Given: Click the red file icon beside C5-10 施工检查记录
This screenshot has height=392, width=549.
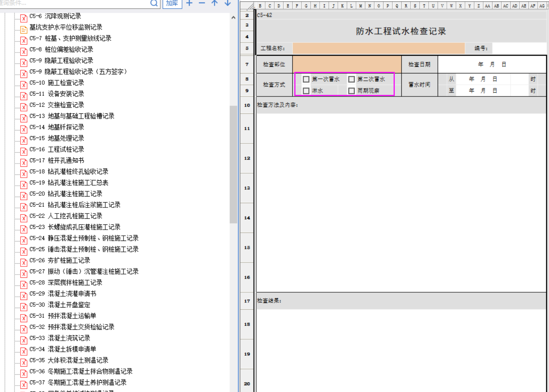Looking at the screenshot, I should pyautogui.click(x=24, y=85).
